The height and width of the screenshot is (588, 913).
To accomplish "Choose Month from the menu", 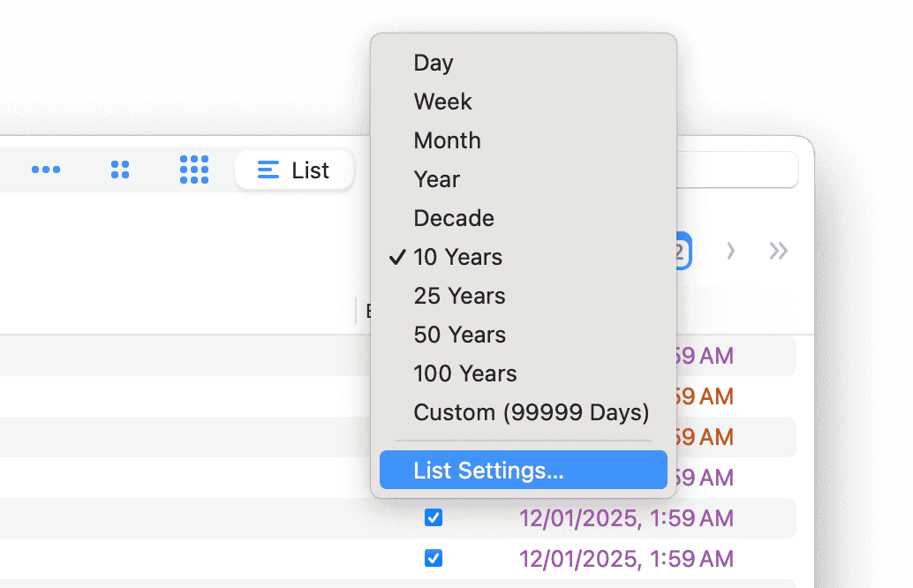I will (x=447, y=140).
